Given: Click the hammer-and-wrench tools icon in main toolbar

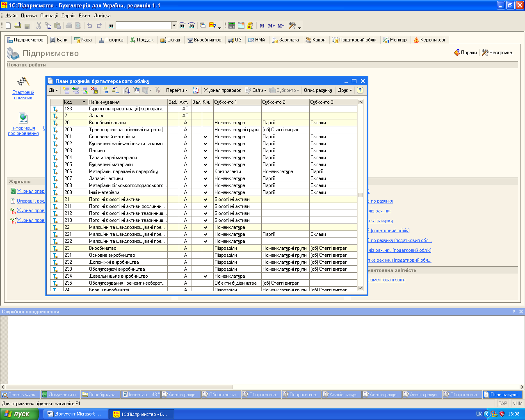Looking at the screenshot, I should (292, 25).
